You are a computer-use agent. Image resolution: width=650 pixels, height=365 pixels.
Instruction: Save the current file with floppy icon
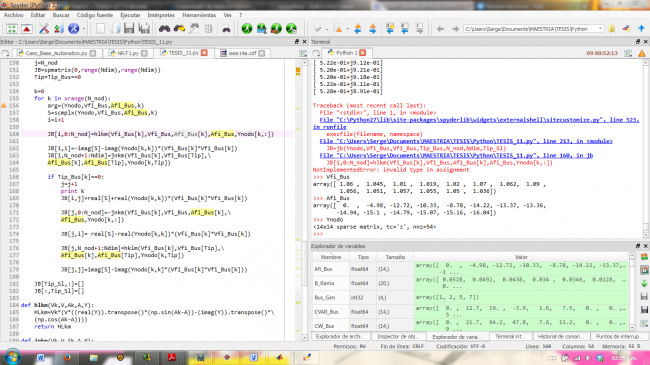point(129,29)
